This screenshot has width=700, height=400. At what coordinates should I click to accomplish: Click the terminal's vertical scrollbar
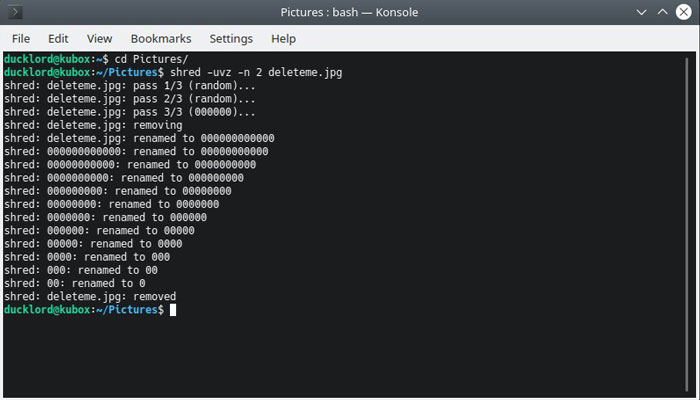point(687,224)
